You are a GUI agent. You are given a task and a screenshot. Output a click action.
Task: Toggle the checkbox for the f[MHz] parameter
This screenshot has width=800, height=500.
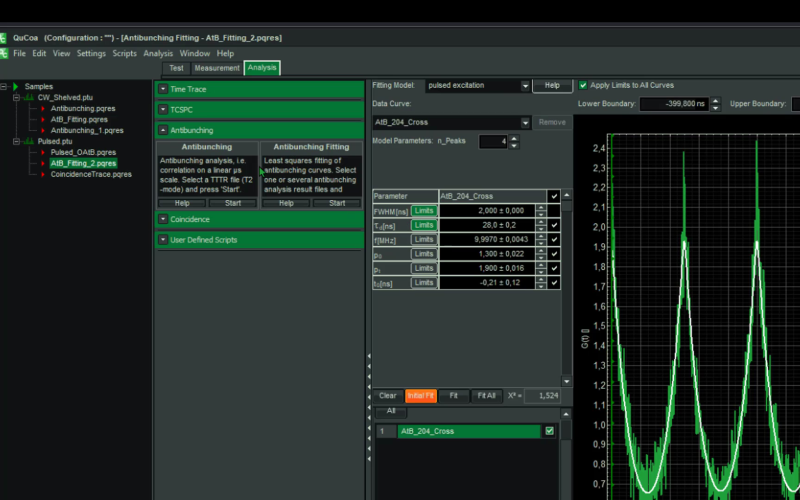coord(554,240)
